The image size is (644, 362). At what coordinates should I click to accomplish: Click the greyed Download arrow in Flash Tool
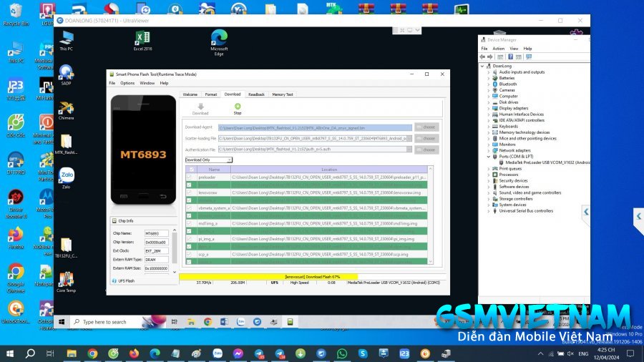tap(200, 107)
